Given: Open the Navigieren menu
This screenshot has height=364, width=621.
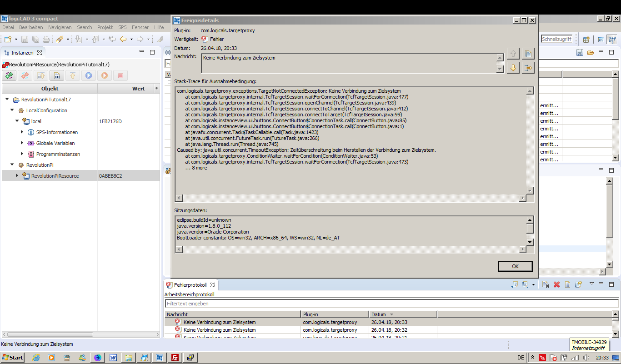Looking at the screenshot, I should pyautogui.click(x=60, y=27).
